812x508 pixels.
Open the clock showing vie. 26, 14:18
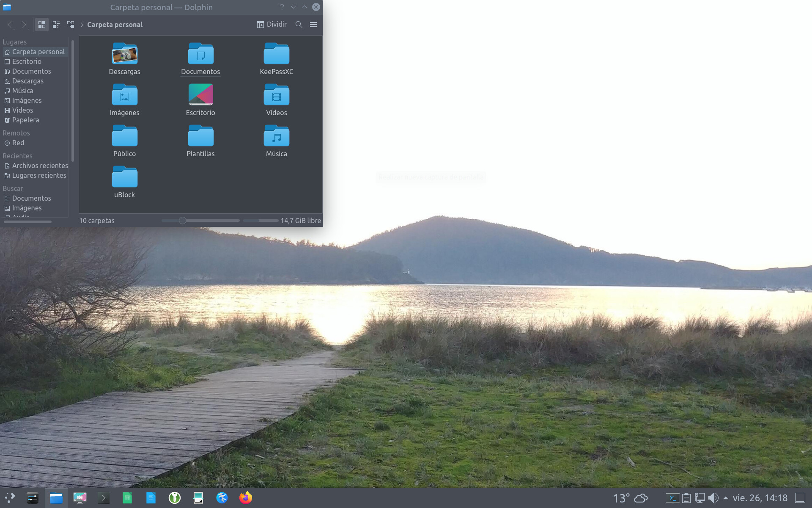click(760, 498)
